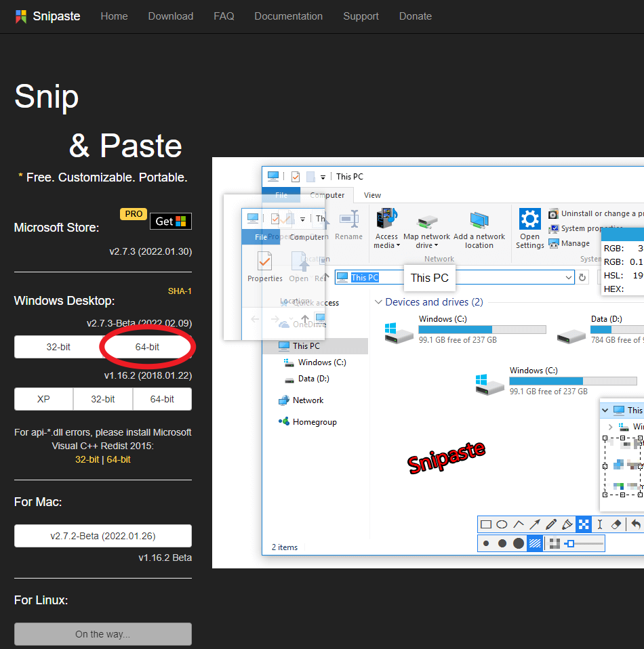Select the Pencil tool in demo toolbar
The image size is (644, 649).
click(x=551, y=524)
